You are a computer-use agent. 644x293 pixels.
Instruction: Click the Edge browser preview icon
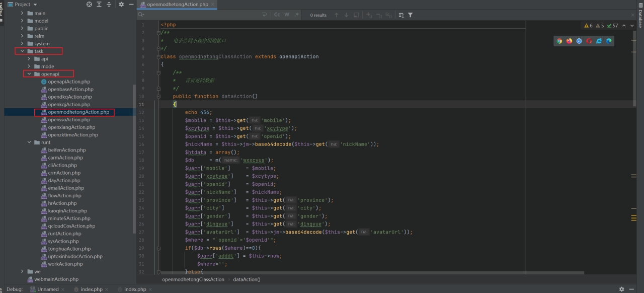pyautogui.click(x=609, y=41)
